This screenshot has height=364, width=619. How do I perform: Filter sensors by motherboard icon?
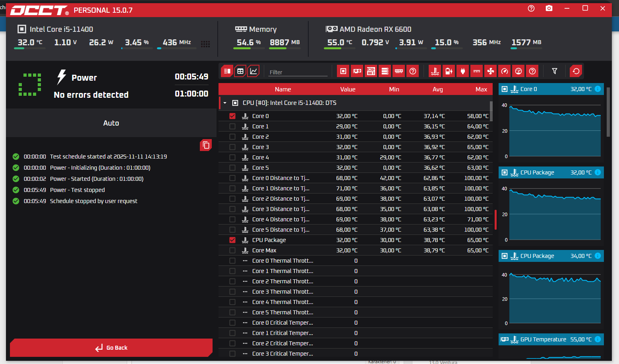(x=371, y=71)
